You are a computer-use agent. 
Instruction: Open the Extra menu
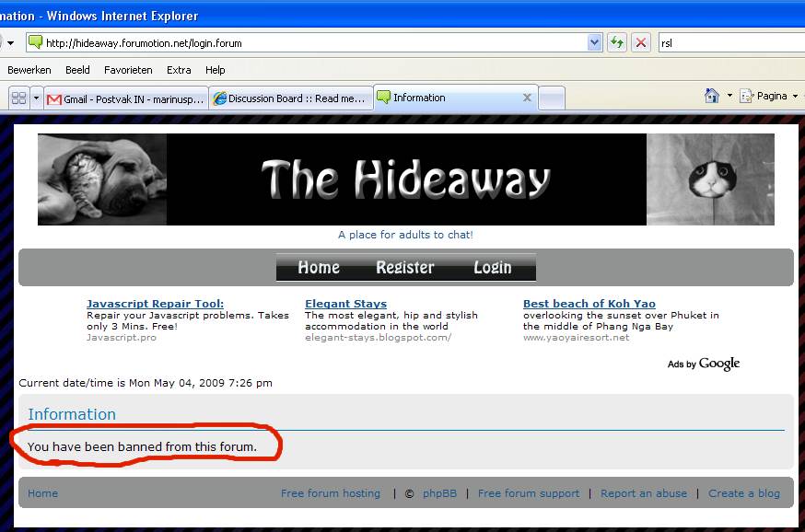(179, 70)
